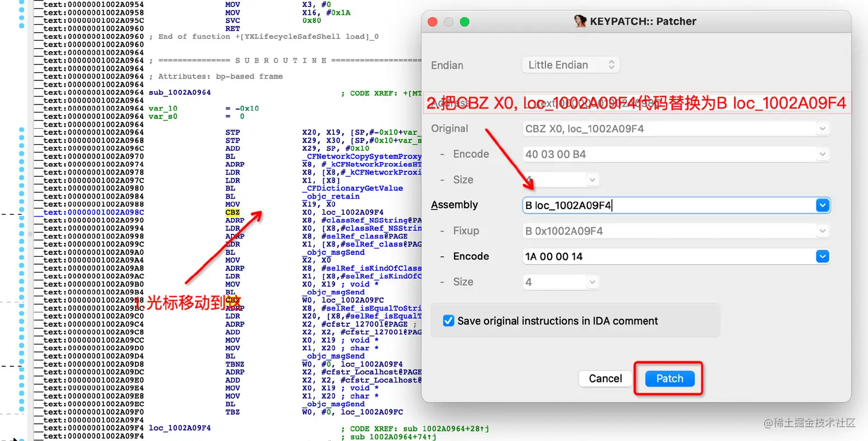Select the TBNZ mnemonic

pos(235,364)
